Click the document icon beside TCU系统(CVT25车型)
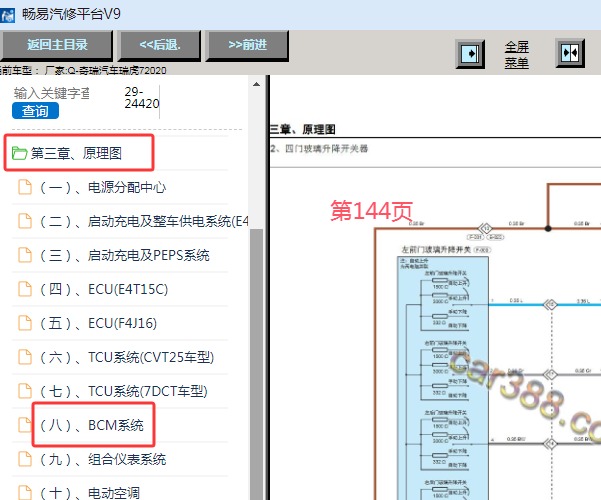This screenshot has width=601, height=500. tap(25, 357)
